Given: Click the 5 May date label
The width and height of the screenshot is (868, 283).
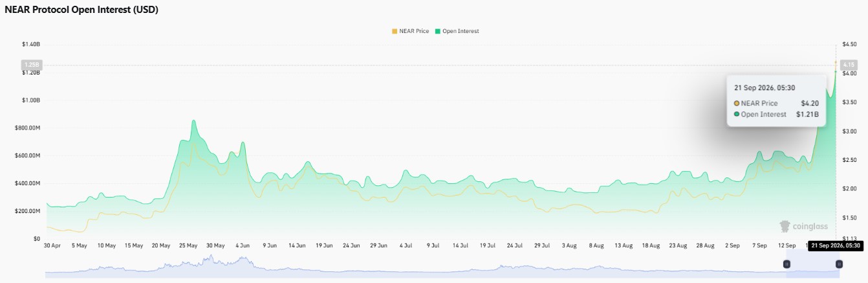Looking at the screenshot, I should point(79,246).
